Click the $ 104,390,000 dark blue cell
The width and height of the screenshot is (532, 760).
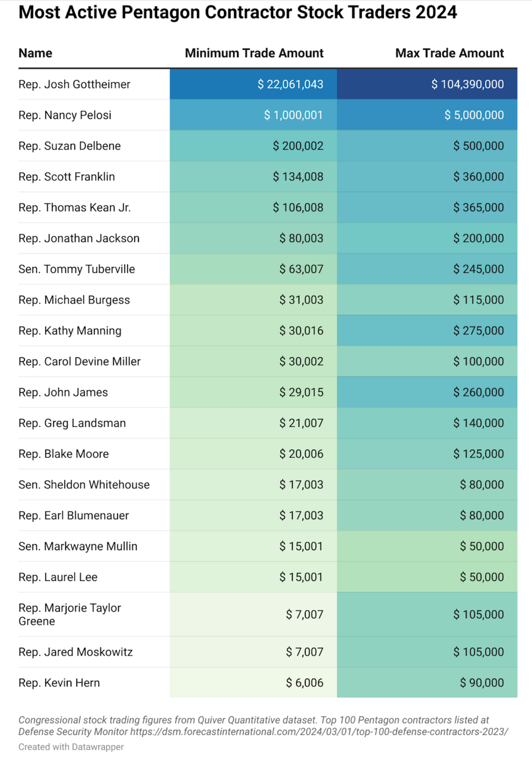pyautogui.click(x=467, y=84)
